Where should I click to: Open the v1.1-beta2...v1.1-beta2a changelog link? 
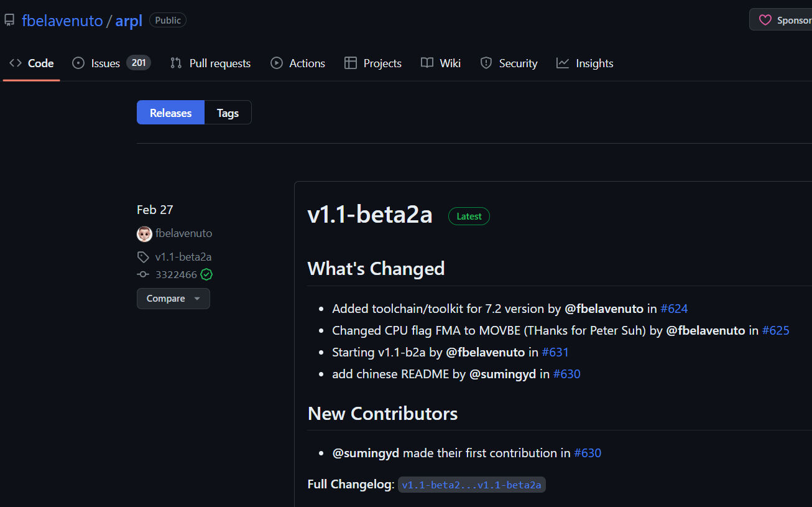471,485
